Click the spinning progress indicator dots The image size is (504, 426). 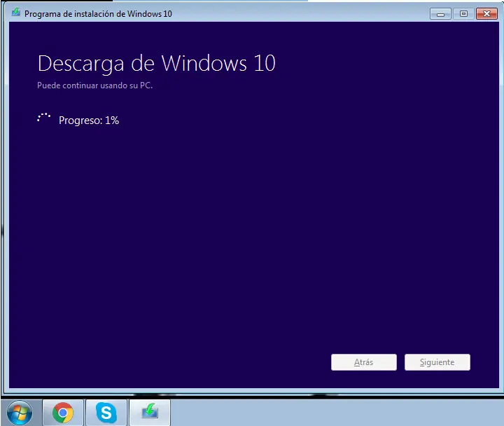43,118
